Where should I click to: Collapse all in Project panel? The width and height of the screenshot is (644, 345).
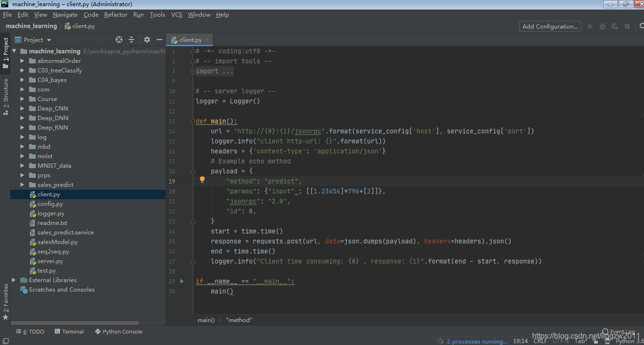point(131,40)
